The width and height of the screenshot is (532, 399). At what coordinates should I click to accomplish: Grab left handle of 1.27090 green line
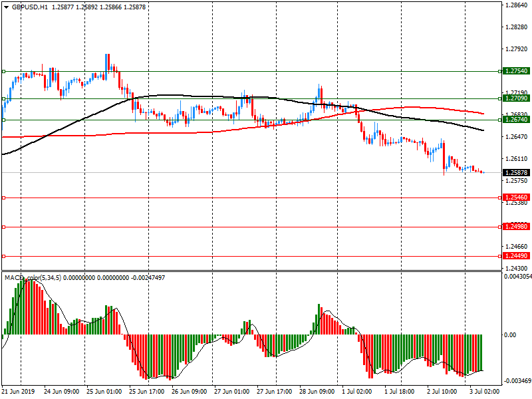(x=3, y=98)
